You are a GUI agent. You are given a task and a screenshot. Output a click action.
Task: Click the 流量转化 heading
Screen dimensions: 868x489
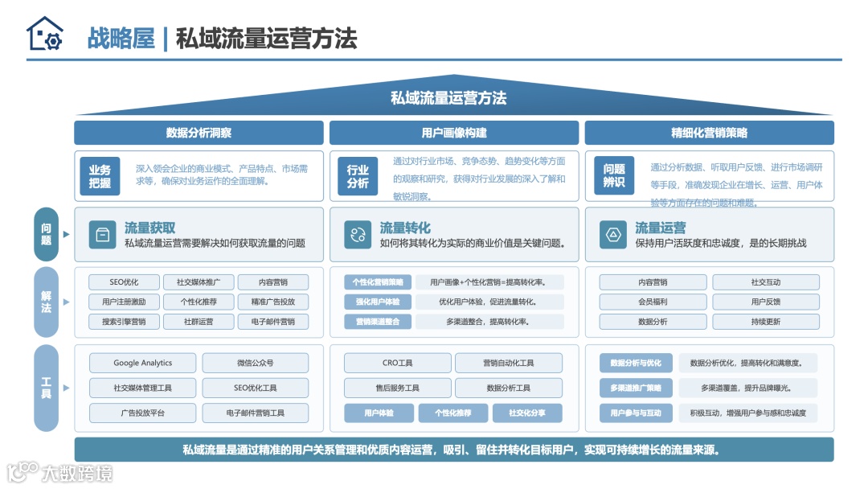pyautogui.click(x=405, y=228)
